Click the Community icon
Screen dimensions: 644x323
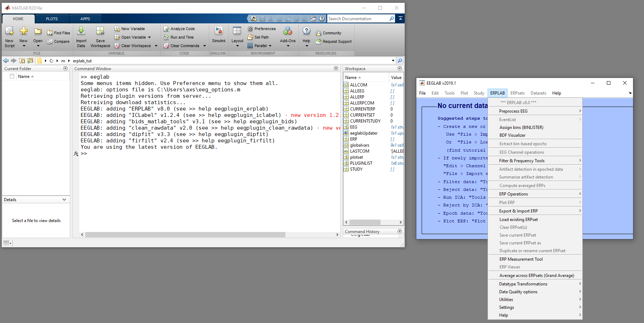point(319,33)
